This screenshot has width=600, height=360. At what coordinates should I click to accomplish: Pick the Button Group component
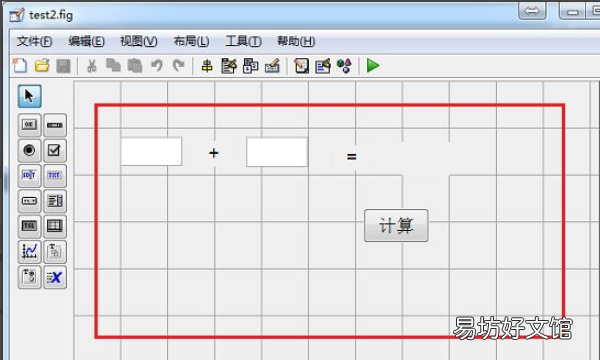tap(29, 277)
